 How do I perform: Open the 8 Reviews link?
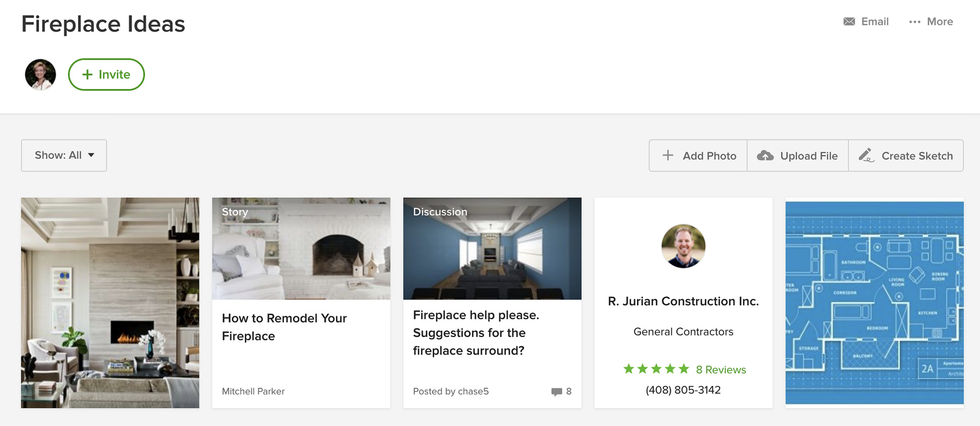721,370
